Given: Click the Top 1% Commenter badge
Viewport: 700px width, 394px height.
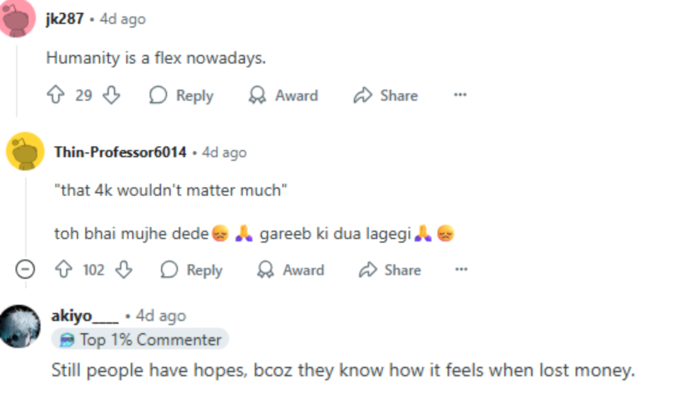Looking at the screenshot, I should point(140,340).
